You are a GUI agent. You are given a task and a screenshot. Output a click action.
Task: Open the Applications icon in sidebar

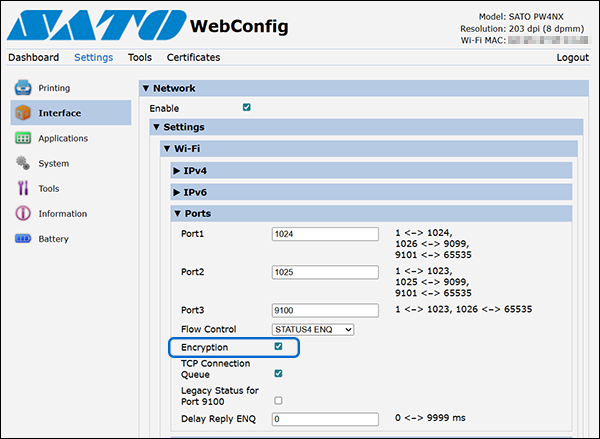(23, 138)
